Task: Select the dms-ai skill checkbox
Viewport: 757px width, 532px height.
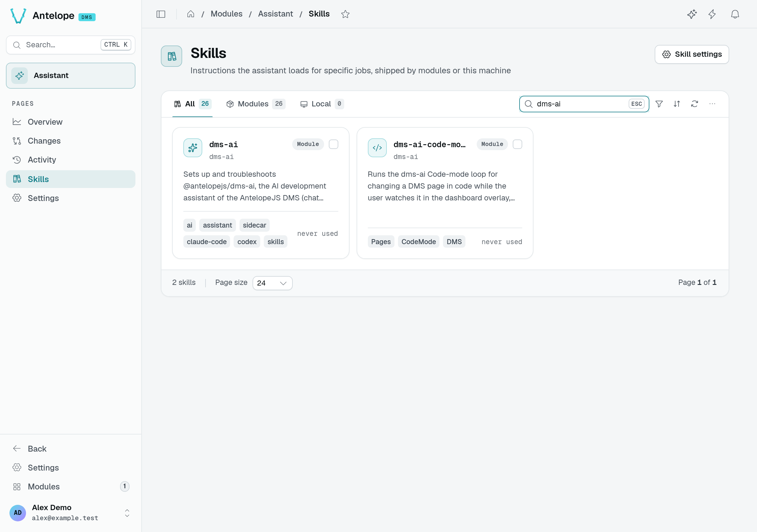Action: (x=333, y=144)
